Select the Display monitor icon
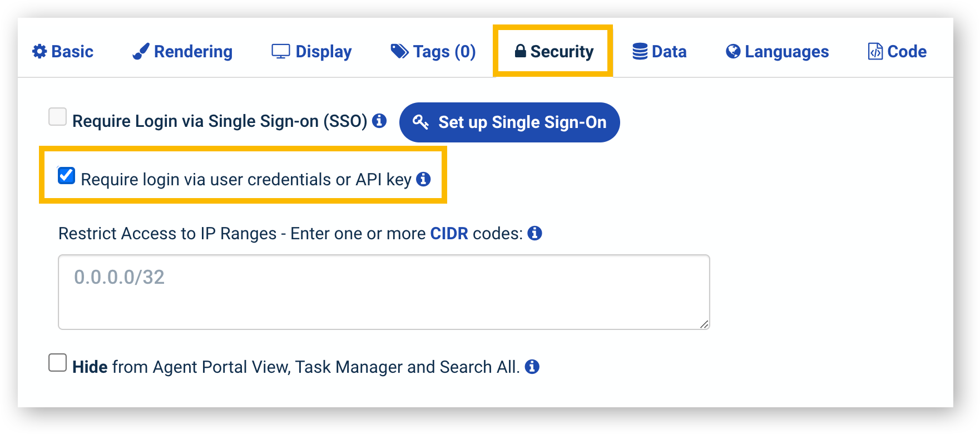The height and width of the screenshot is (434, 980). click(281, 52)
